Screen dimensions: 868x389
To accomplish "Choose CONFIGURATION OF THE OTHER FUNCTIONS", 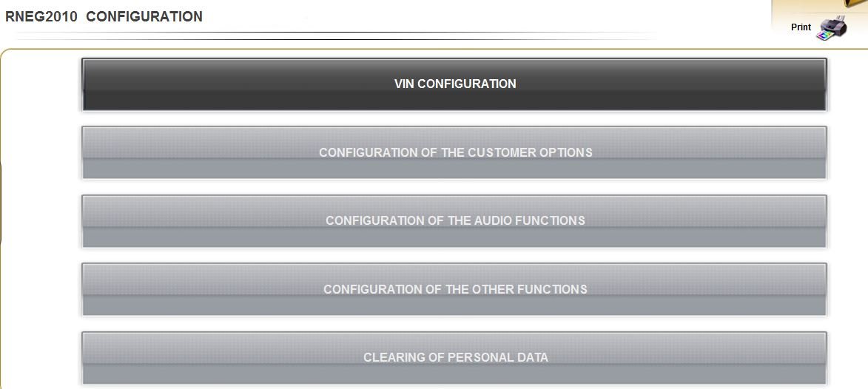I will [454, 289].
